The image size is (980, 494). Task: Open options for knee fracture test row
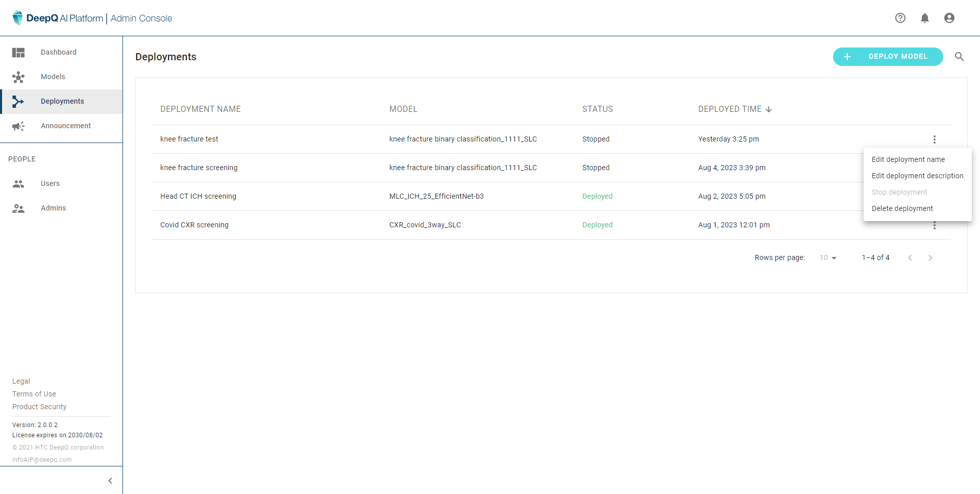pyautogui.click(x=934, y=139)
